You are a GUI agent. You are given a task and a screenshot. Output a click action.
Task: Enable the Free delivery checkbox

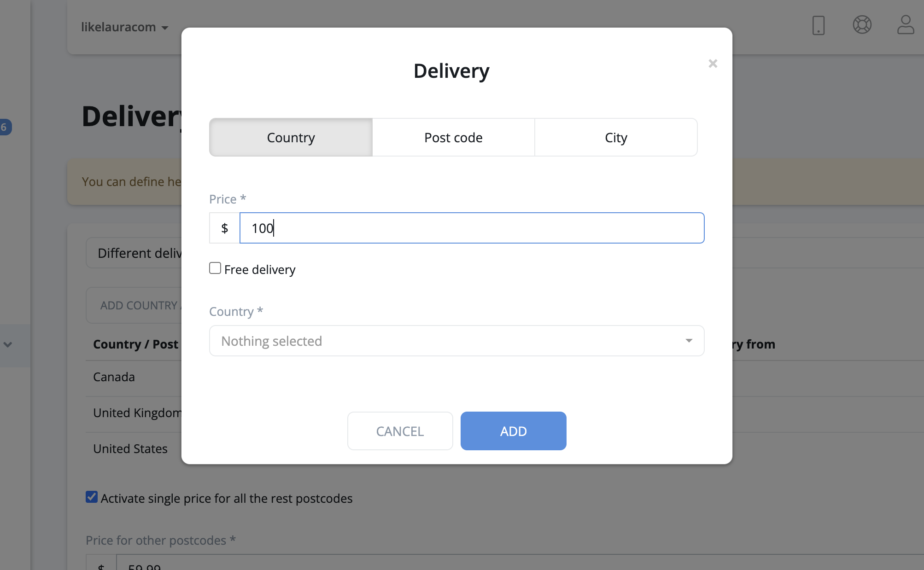tap(215, 268)
